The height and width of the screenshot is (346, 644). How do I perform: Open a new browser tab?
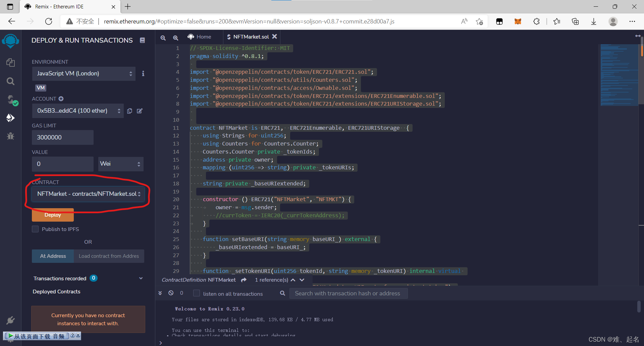pos(128,6)
